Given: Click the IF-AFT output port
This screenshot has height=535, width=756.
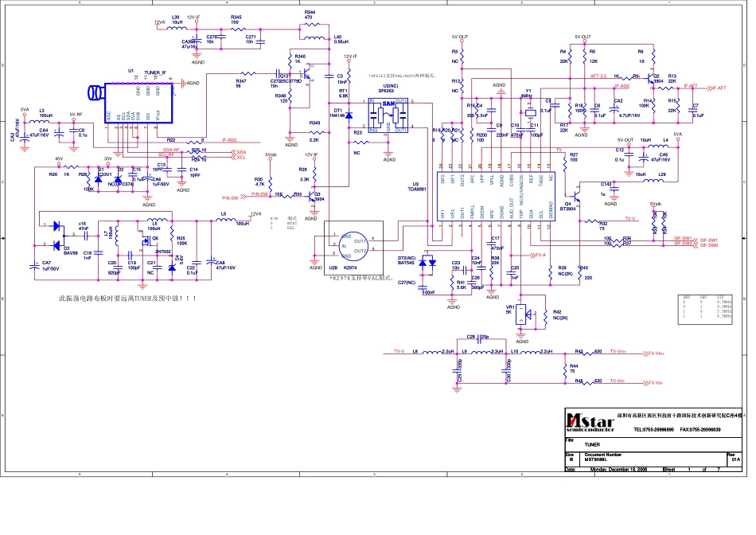Looking at the screenshot, I should [x=719, y=87].
